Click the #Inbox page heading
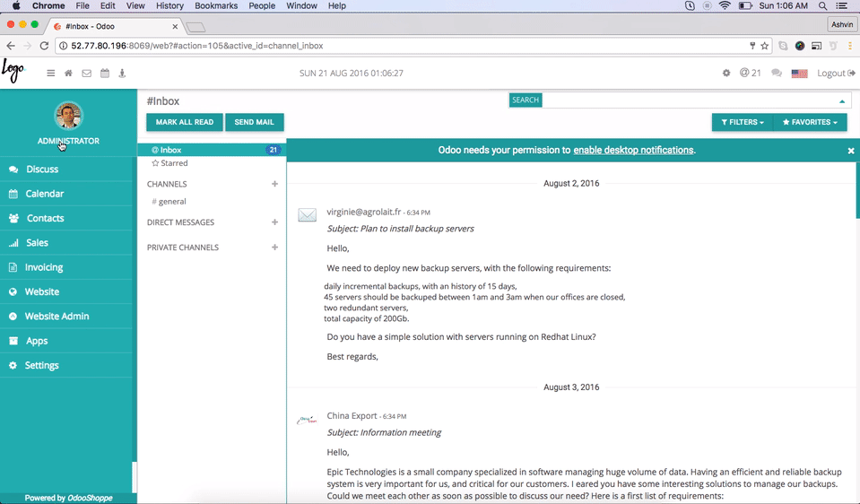Image resolution: width=860 pixels, height=504 pixels. pyautogui.click(x=163, y=101)
